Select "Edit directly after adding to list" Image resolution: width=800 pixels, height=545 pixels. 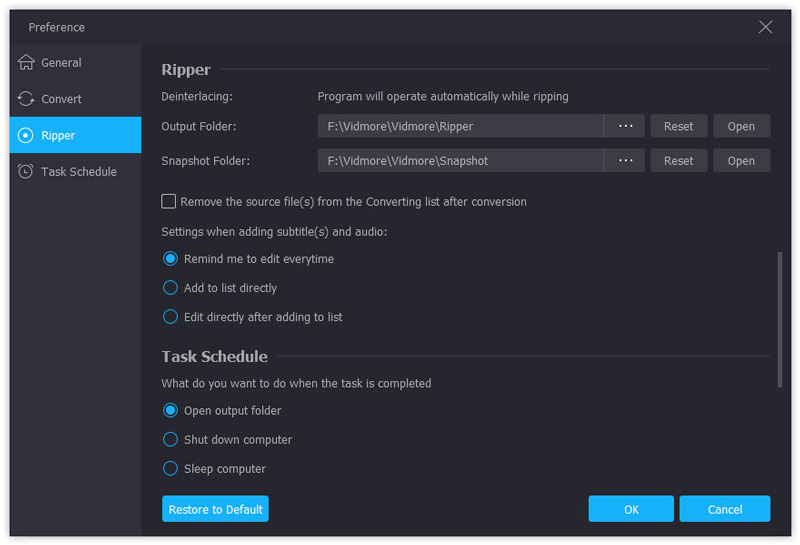click(x=170, y=317)
